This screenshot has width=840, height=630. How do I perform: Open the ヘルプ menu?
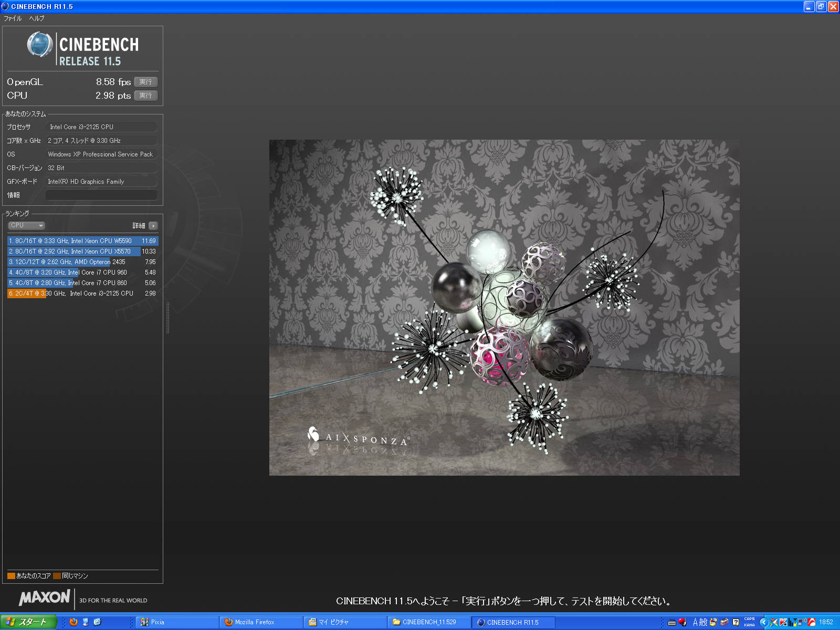click(37, 18)
